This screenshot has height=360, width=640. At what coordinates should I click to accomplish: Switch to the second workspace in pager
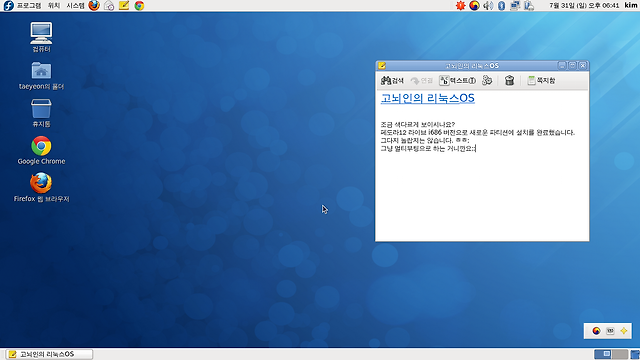point(620,354)
